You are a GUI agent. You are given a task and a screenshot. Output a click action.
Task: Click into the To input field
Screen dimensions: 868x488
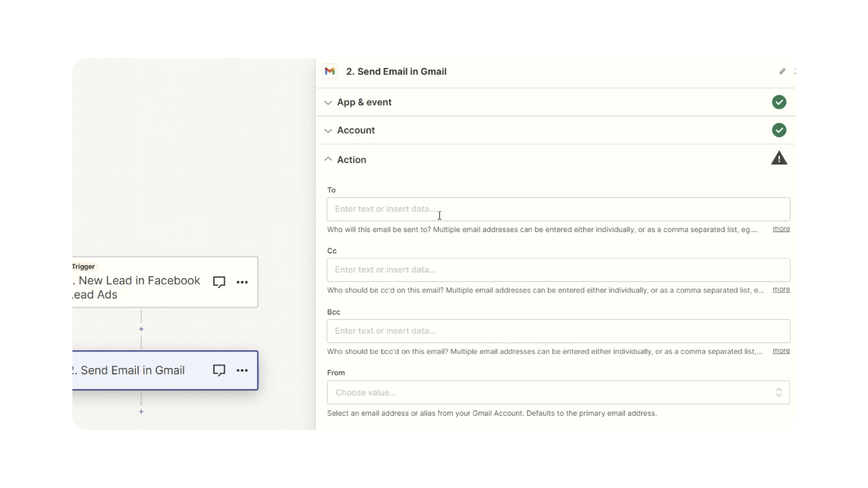[x=558, y=209]
